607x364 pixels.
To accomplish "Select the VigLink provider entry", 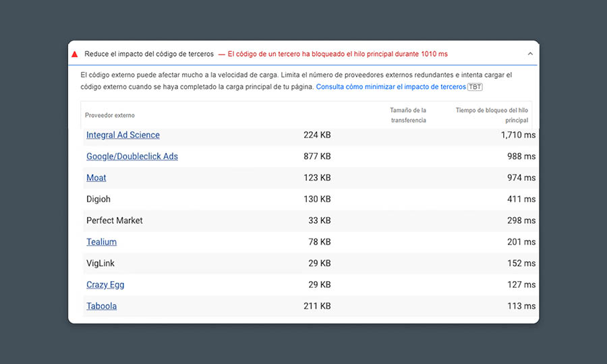I will (100, 264).
